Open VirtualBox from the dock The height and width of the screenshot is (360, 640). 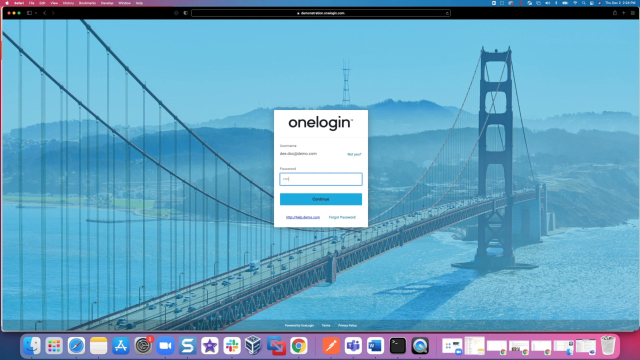[253, 346]
